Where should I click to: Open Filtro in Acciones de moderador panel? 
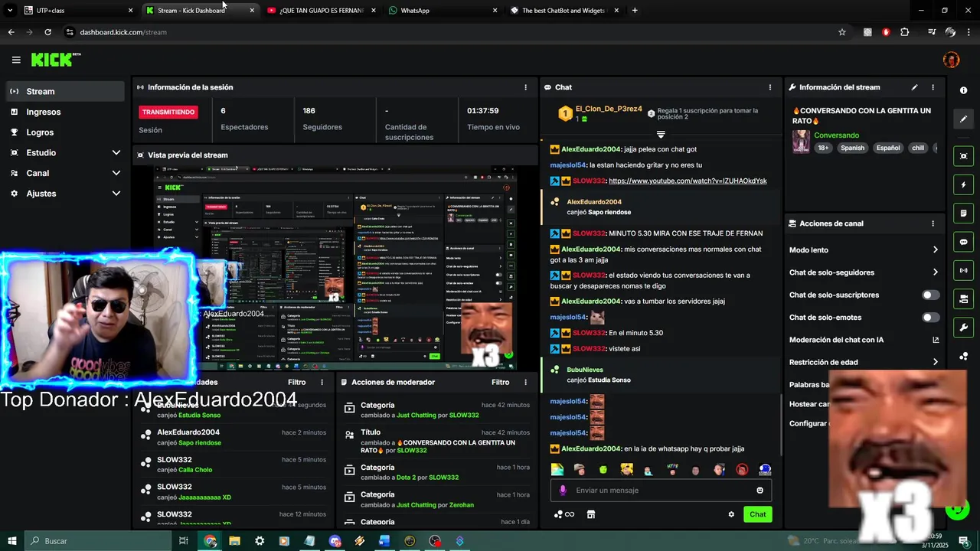click(x=500, y=382)
